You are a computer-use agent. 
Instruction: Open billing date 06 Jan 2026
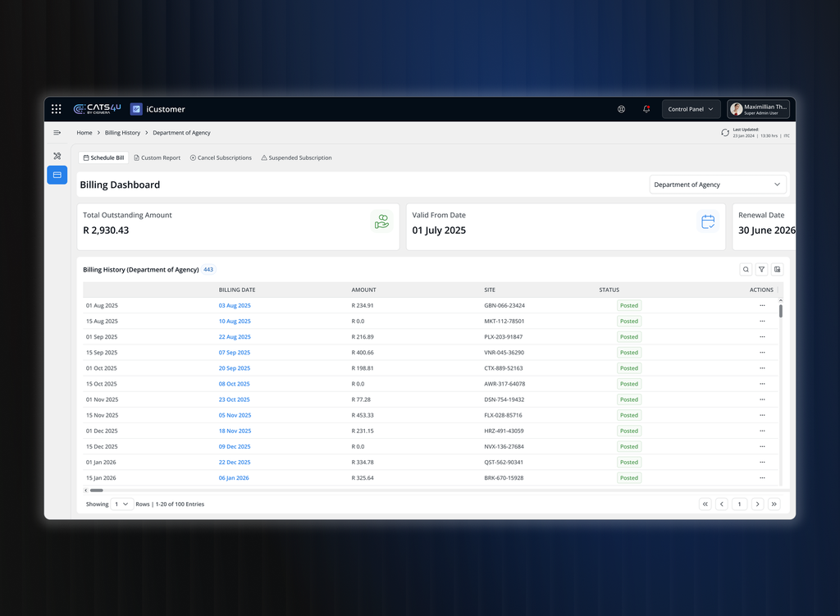coord(234,478)
